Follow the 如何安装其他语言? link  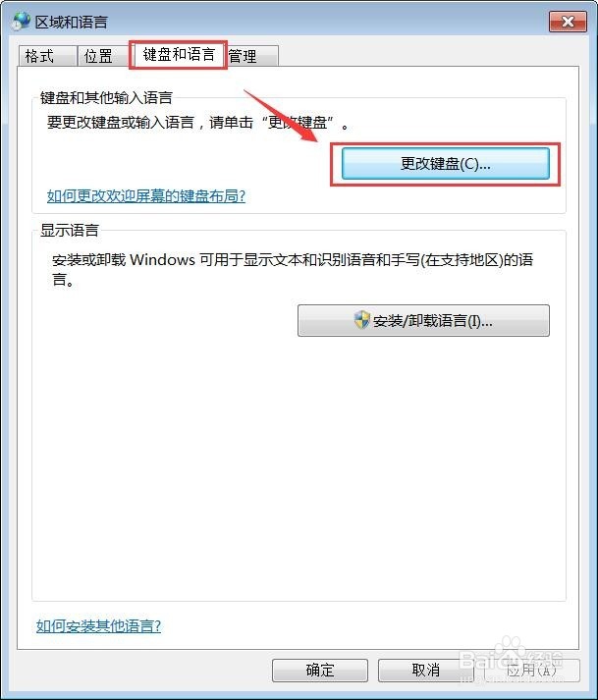(98, 626)
